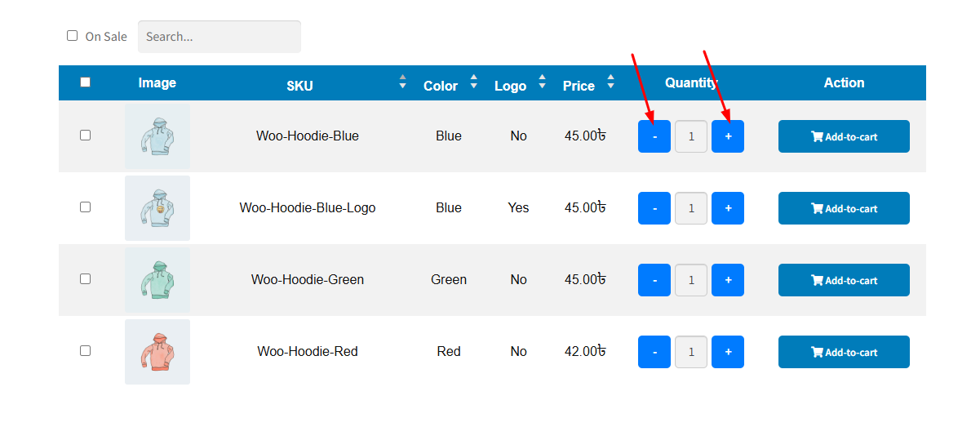The image size is (980, 427).
Task: Increase quantity for Woo-Hoodie-Blue-Logo
Action: tap(727, 208)
